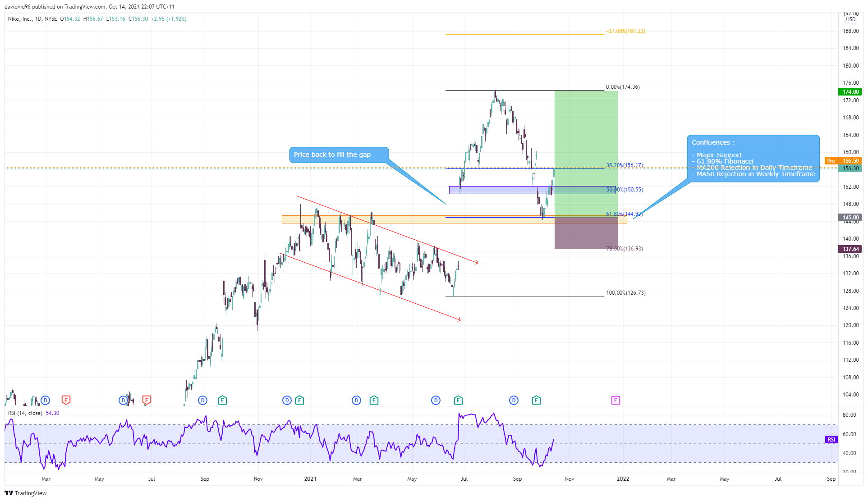The width and height of the screenshot is (868, 501).
Task: Click the Fibonacci 78.60%(136.93) level label
Action: point(625,249)
